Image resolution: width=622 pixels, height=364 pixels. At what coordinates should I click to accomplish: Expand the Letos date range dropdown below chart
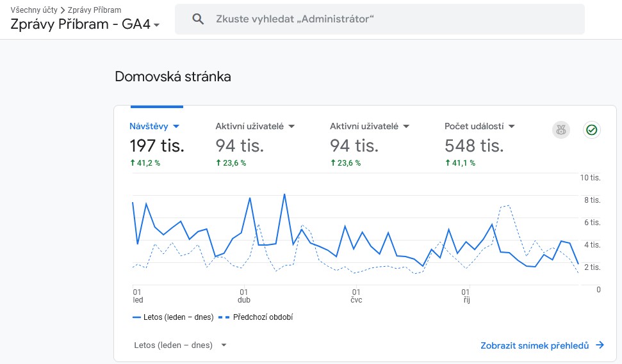tap(224, 345)
